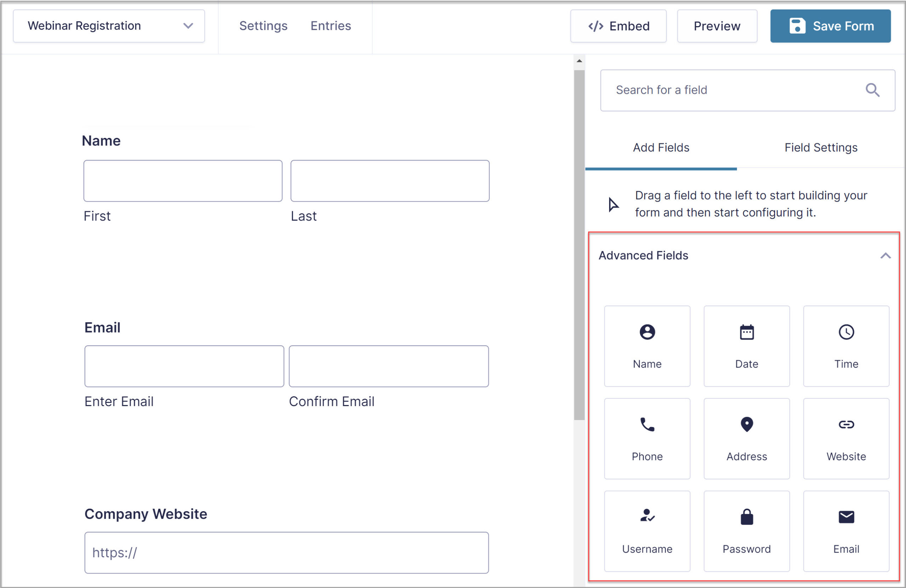Click the Save Form button
906x588 pixels.
click(830, 26)
